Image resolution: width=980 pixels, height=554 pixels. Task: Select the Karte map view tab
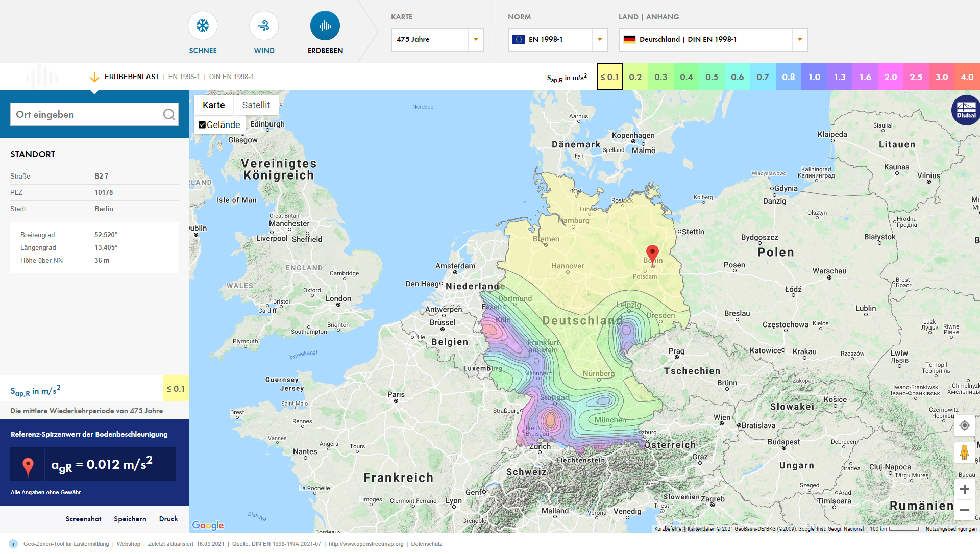(x=213, y=105)
